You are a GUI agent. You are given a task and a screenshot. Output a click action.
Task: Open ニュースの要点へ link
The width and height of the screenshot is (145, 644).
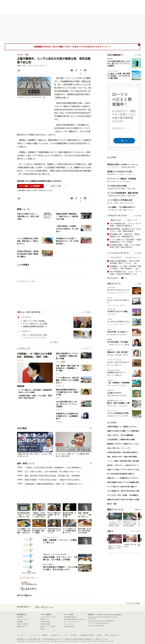[x=86, y=312]
